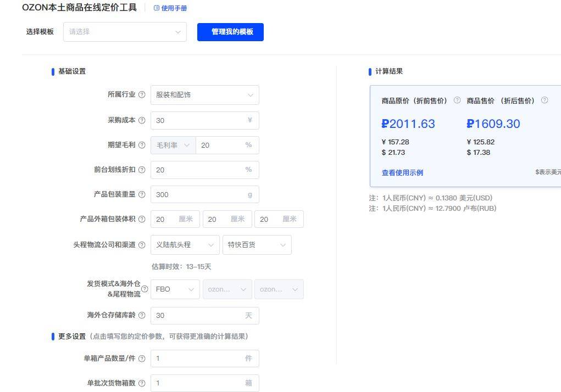
Task: Click help icon next to 头程物流公司和渠道
Action: pyautogui.click(x=142, y=245)
